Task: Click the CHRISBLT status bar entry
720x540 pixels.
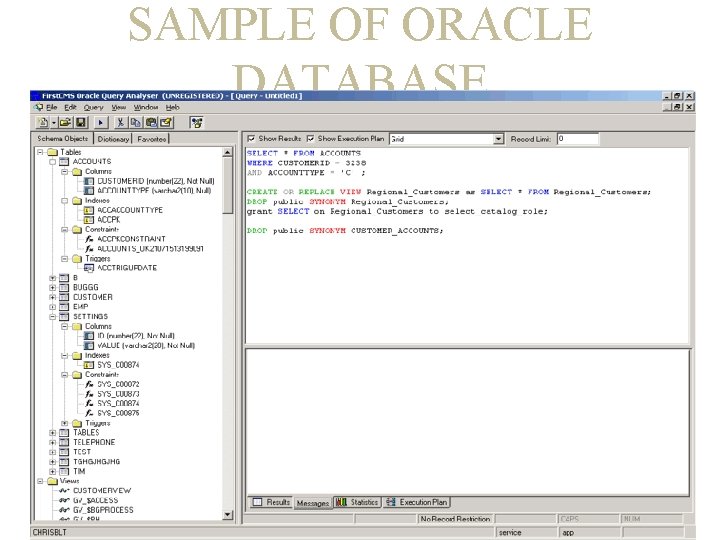Action: [x=50, y=533]
